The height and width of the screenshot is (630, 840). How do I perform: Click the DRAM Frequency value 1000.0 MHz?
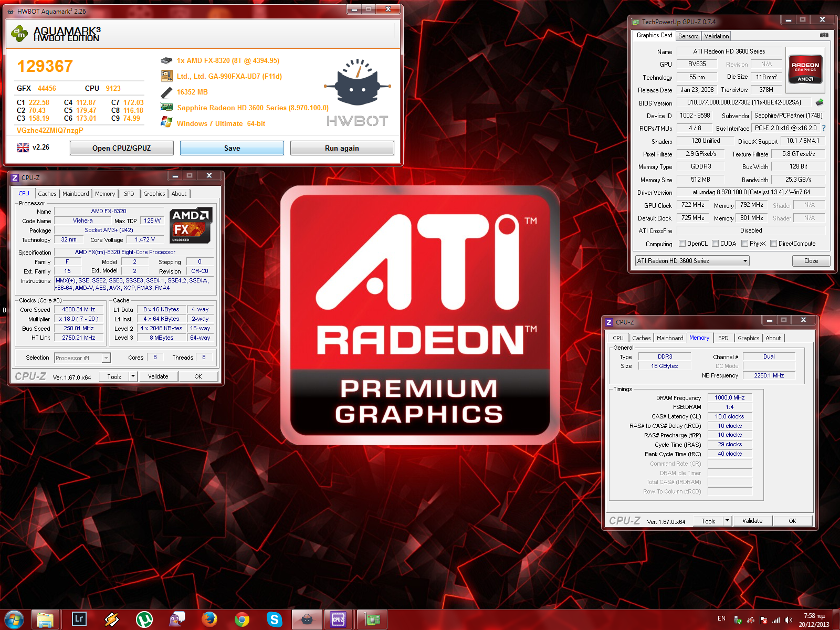pos(730,398)
